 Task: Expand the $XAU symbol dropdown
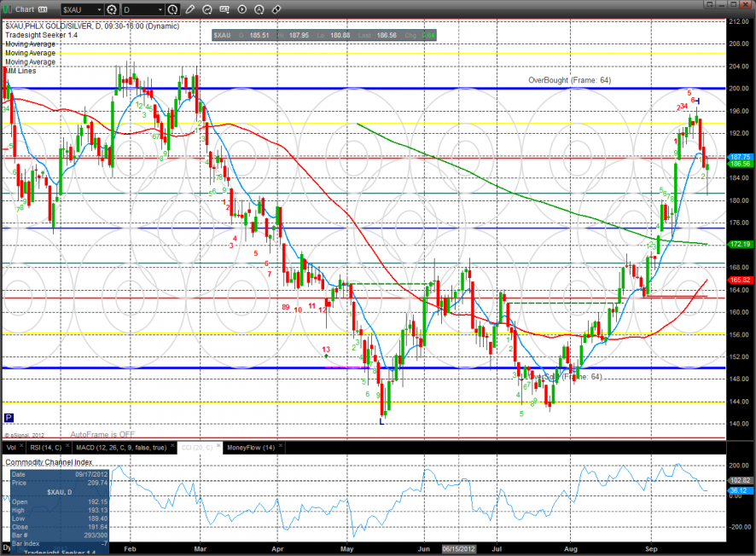[97, 9]
